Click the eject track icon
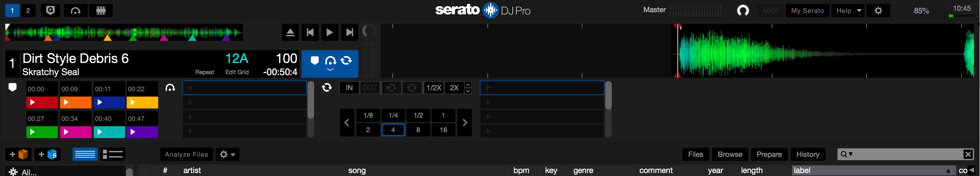Viewport: 980px width, 176px height. (x=290, y=33)
